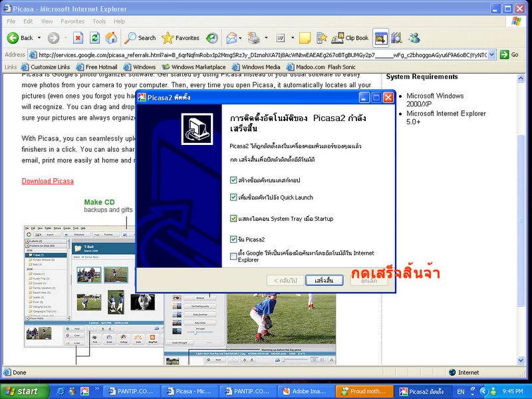Screen dimensions: 532x399
Task: Enable the Google default search in Internet Explorer checkbox
Action: tap(233, 256)
